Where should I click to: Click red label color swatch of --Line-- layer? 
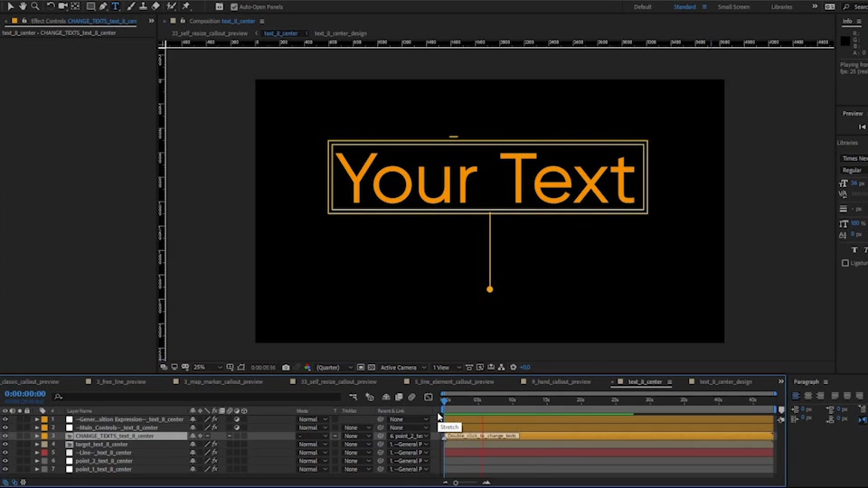(44, 453)
